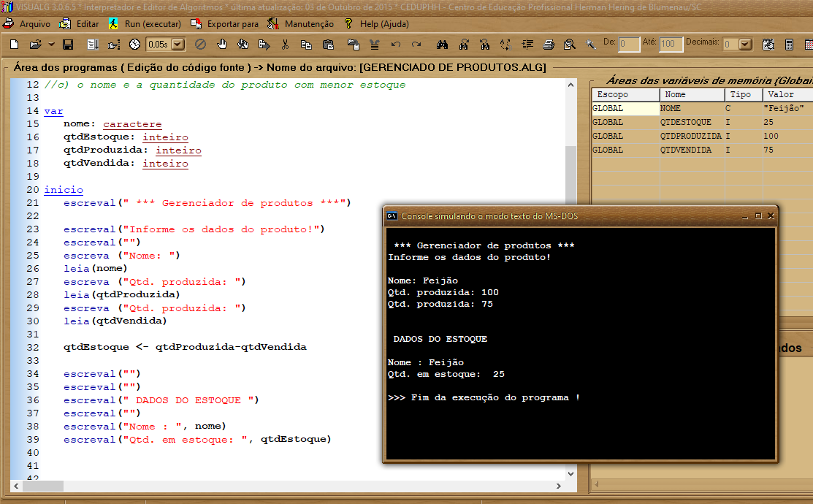Expand the recent files dropdown arrow

coord(51,45)
